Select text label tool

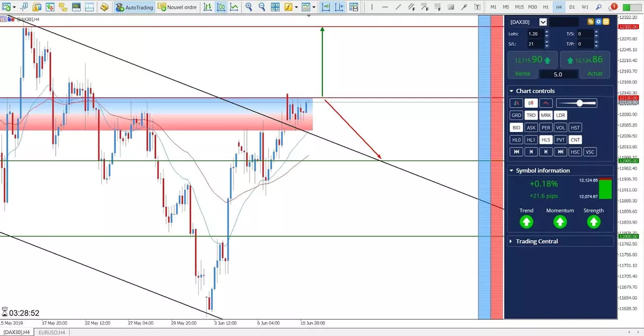(x=476, y=7)
